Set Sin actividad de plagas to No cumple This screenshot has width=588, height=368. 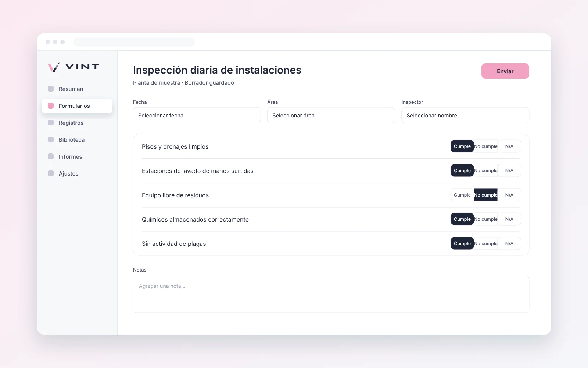tap(486, 243)
